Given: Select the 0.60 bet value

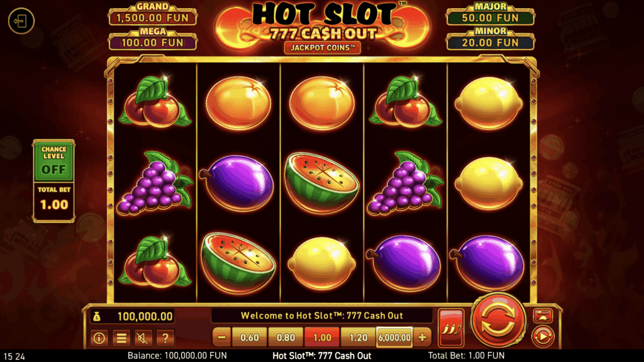Looking at the screenshot, I should click(x=249, y=337).
